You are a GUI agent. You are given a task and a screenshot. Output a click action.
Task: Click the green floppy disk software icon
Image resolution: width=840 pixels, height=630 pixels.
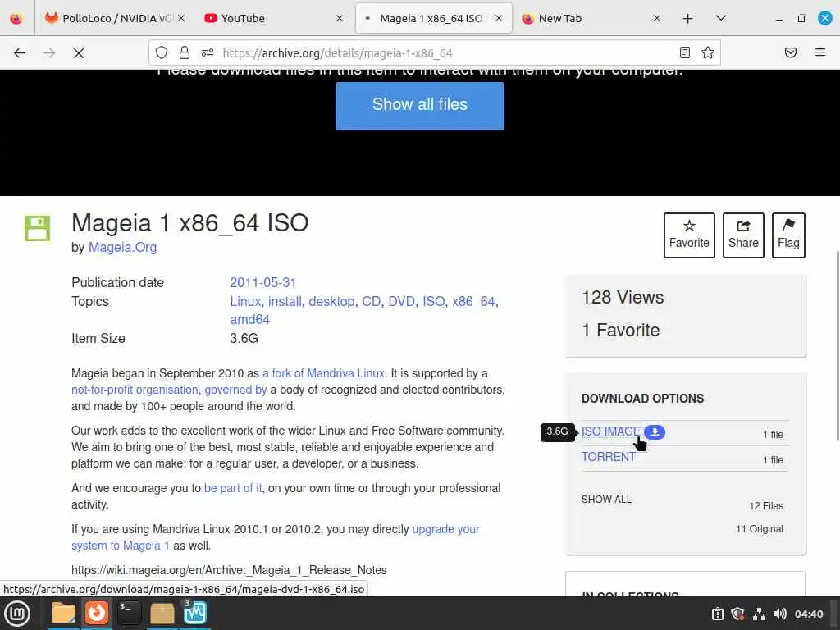(37, 228)
